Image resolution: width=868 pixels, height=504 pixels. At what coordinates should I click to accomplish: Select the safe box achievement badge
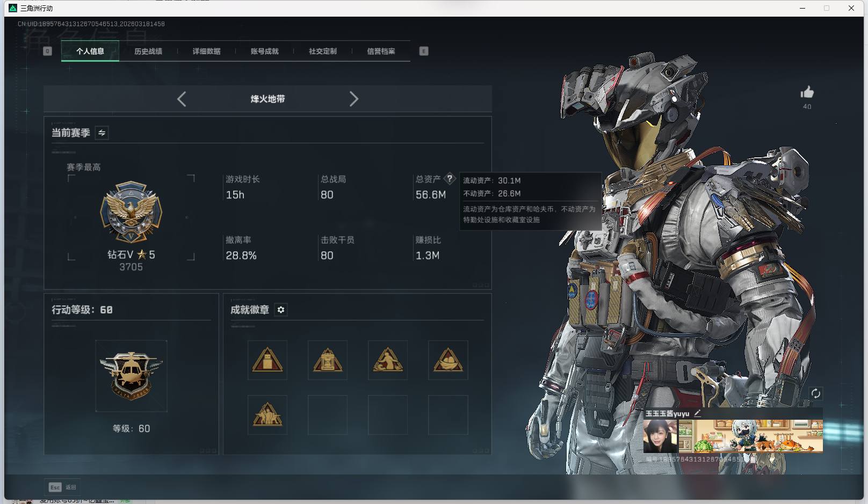(x=328, y=360)
